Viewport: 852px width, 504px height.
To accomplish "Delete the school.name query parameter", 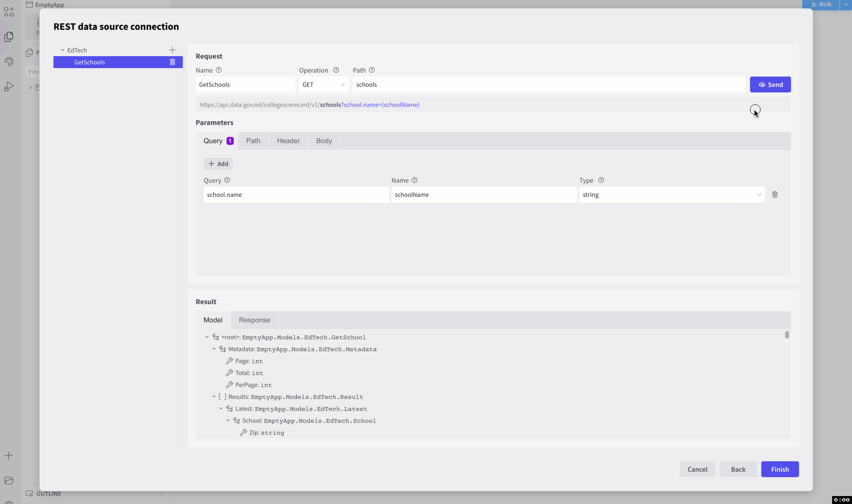I will click(x=775, y=194).
